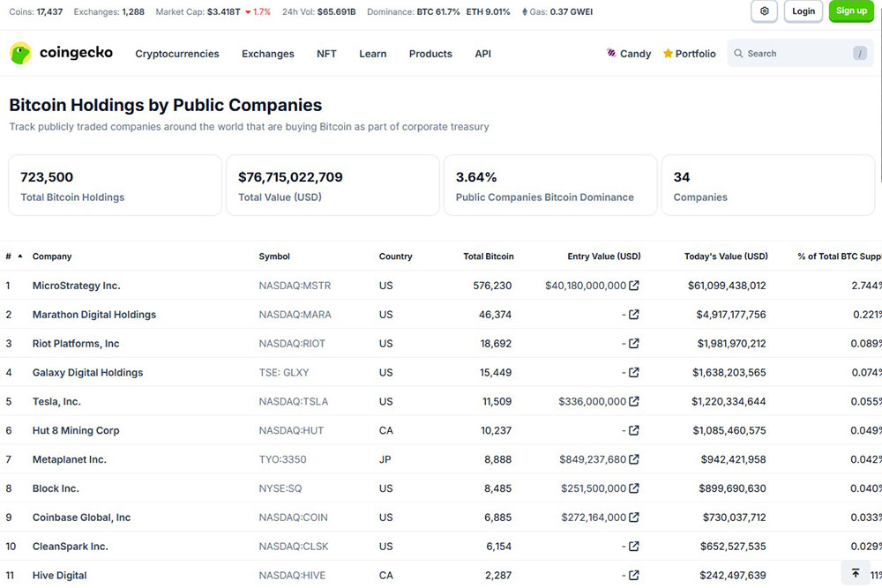Click the Total Bitcoin Holdings card
Screen dimensions: 882x588
(x=116, y=185)
